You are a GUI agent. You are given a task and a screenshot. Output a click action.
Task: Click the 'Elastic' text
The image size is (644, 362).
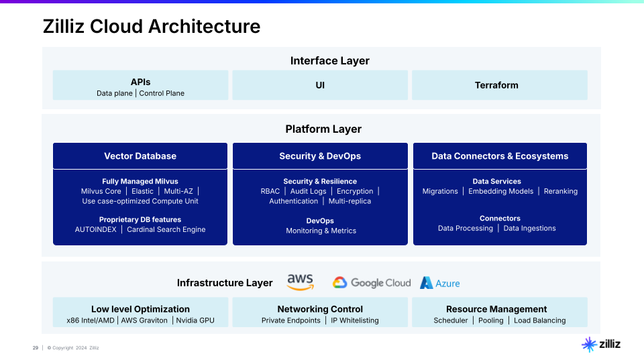point(142,191)
